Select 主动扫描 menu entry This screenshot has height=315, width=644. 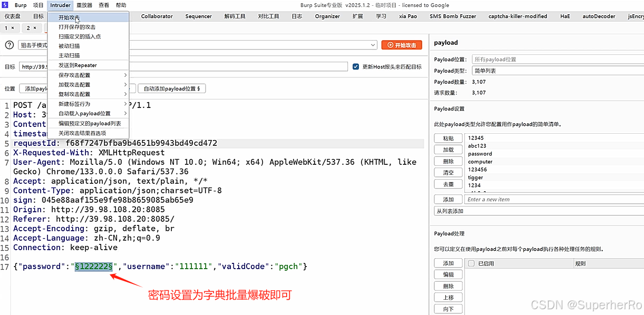pos(88,55)
